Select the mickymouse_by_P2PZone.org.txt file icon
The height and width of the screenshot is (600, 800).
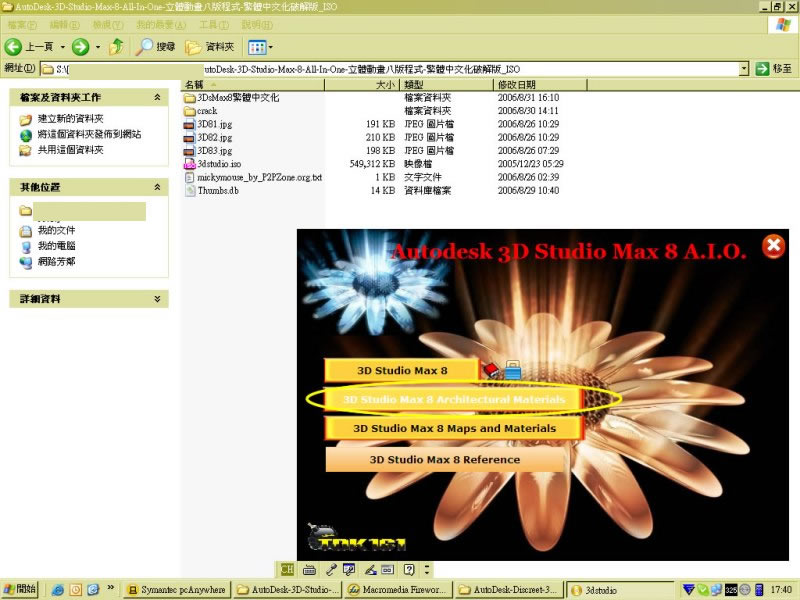click(x=189, y=177)
